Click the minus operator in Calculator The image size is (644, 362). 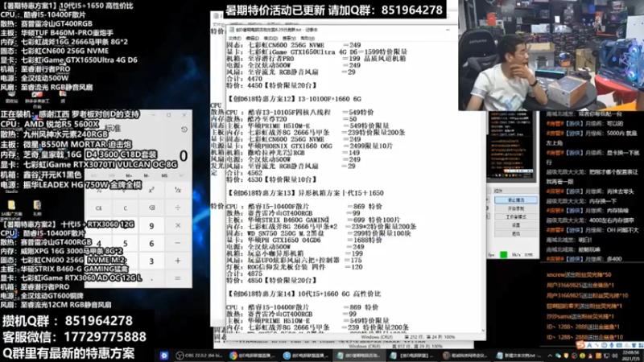(x=178, y=244)
